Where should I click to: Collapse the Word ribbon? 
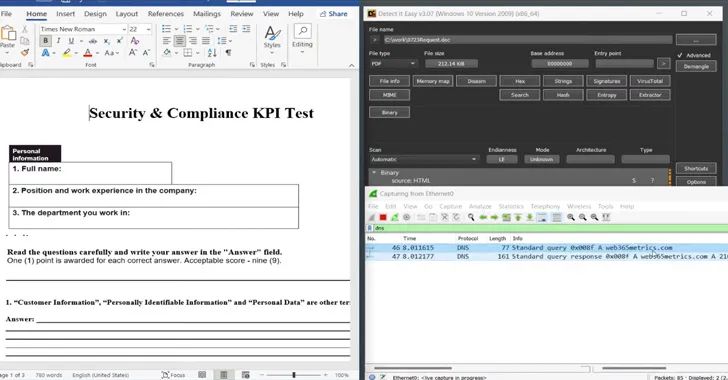351,65
